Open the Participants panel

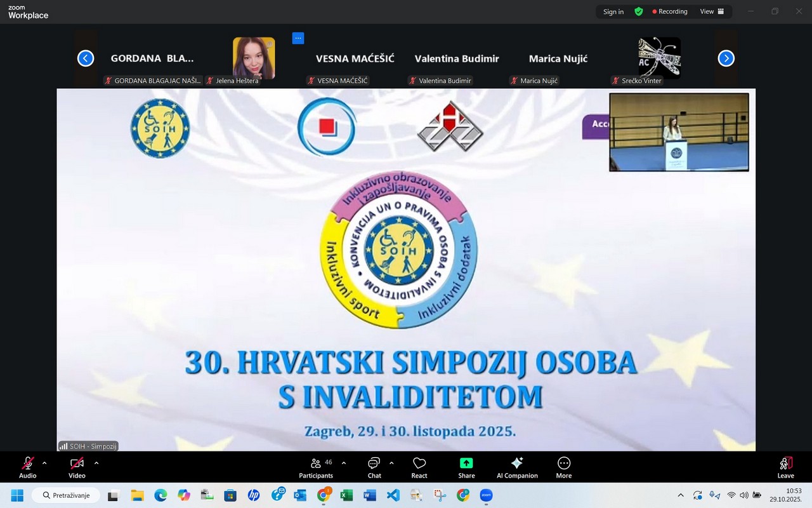pos(316,467)
